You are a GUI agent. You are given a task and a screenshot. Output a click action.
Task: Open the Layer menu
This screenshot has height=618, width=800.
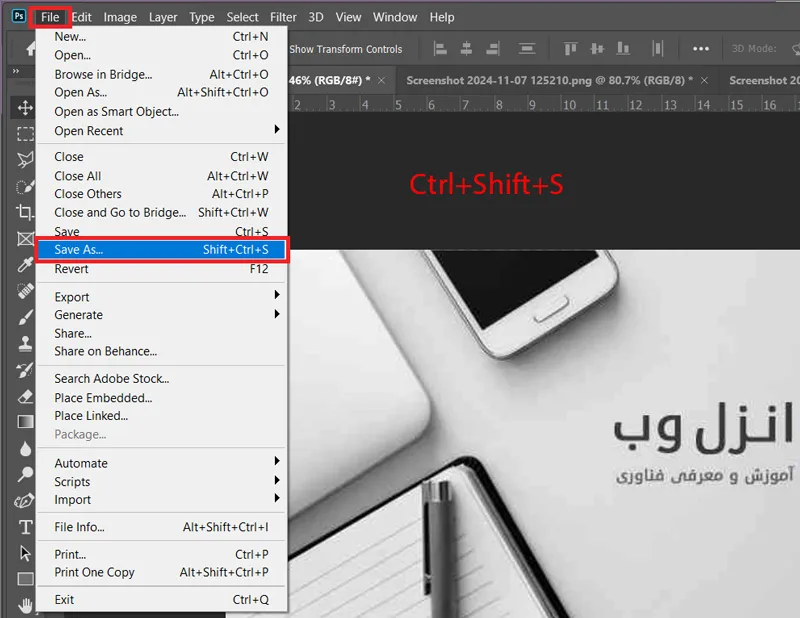tap(163, 17)
